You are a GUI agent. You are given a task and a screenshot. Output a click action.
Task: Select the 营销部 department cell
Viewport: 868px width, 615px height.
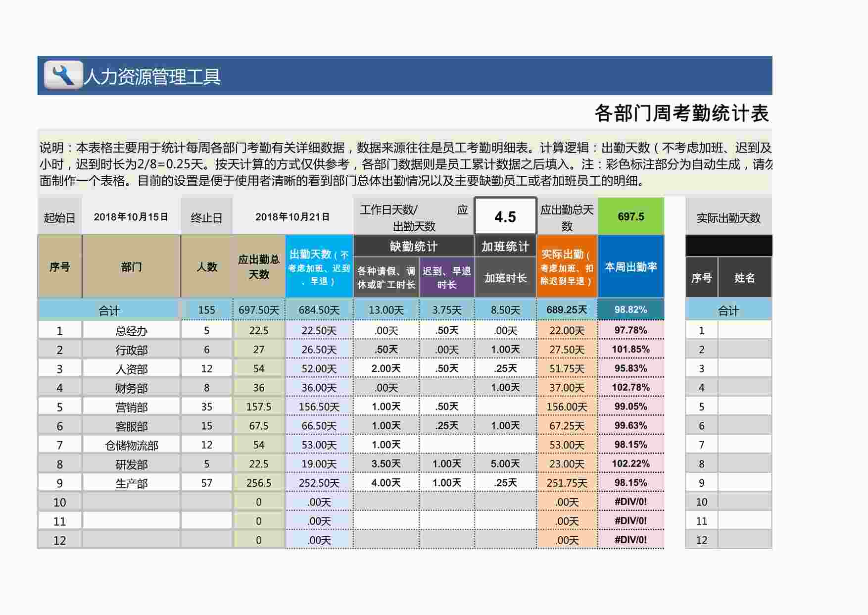[x=131, y=407]
